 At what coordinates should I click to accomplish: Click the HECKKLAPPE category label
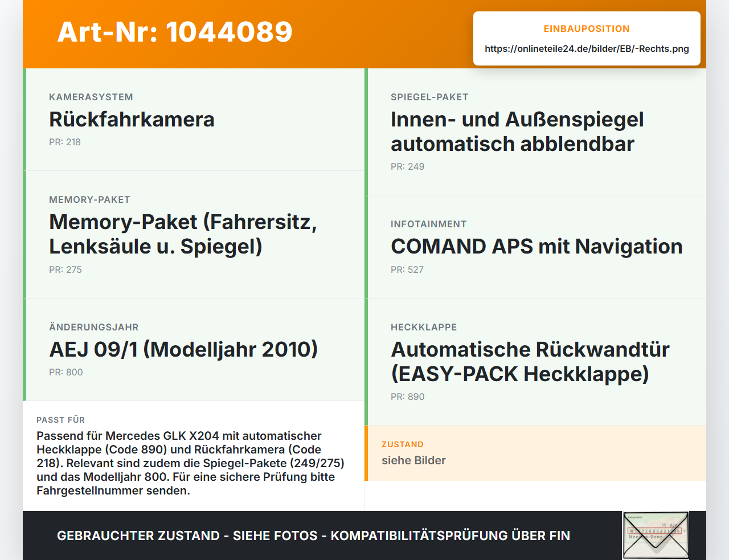[424, 328]
